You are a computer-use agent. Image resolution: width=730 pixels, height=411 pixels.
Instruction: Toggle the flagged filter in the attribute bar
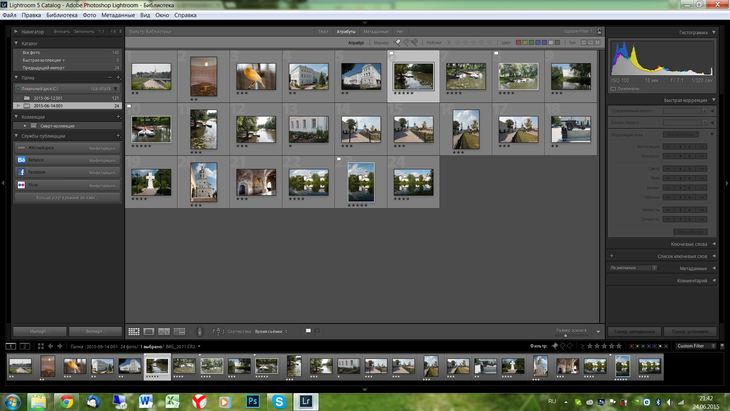(x=398, y=42)
